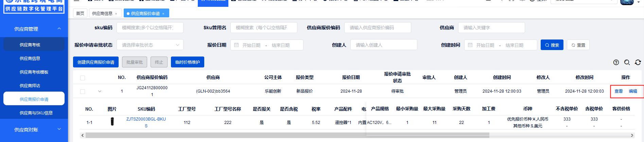Select 供应商报价申请 in the sidebar
Screen dimensions: 644x142
coord(34,99)
